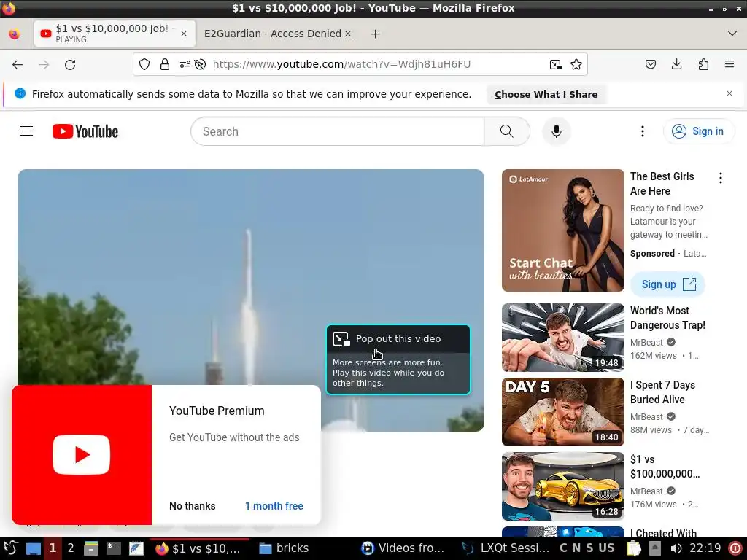Open the removable media eject tray icon
Screen dimensions: 747x560
tap(655, 548)
